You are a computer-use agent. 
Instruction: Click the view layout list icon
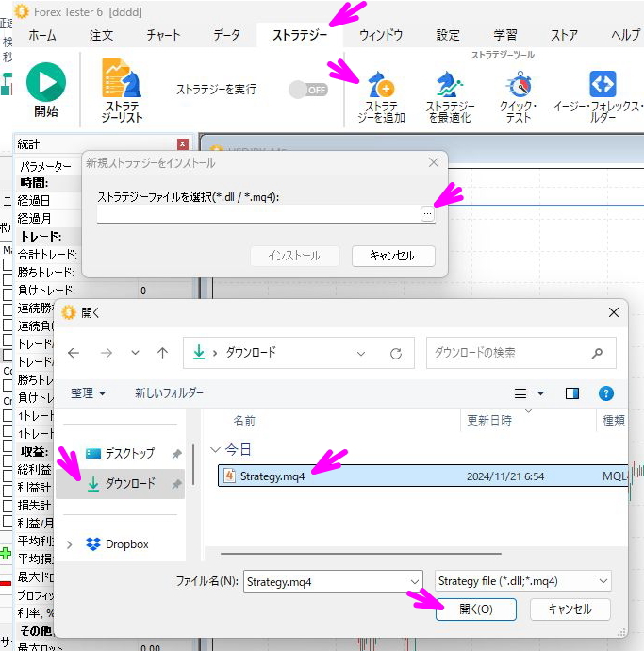tap(520, 393)
